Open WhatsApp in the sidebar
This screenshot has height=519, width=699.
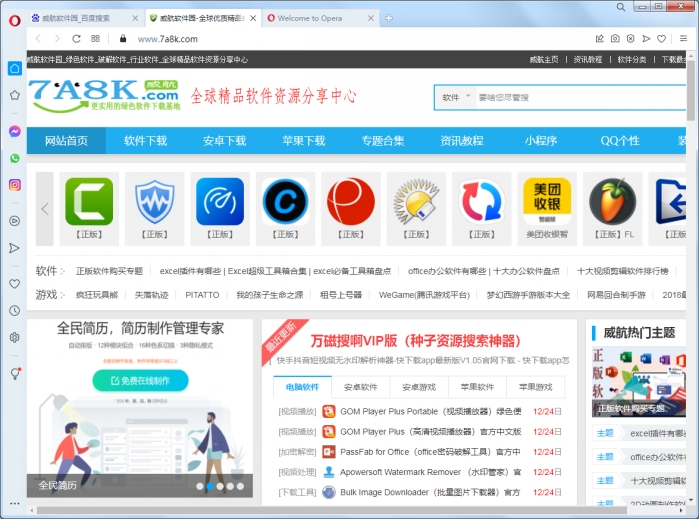click(x=15, y=158)
